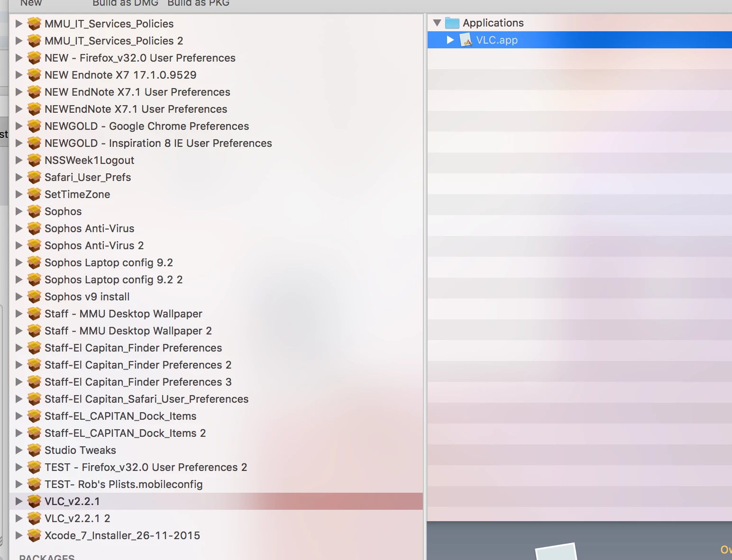
Task: Click the Build as PKG toolbar button
Action: (x=198, y=3)
